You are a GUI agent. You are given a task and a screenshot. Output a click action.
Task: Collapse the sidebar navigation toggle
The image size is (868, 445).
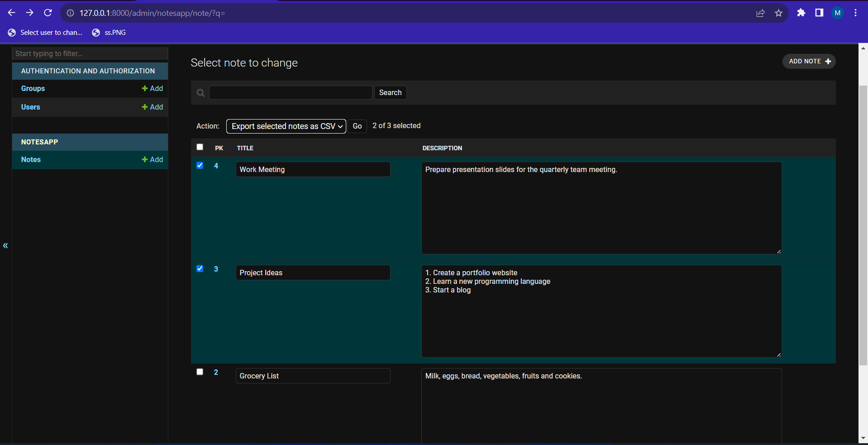[5, 246]
